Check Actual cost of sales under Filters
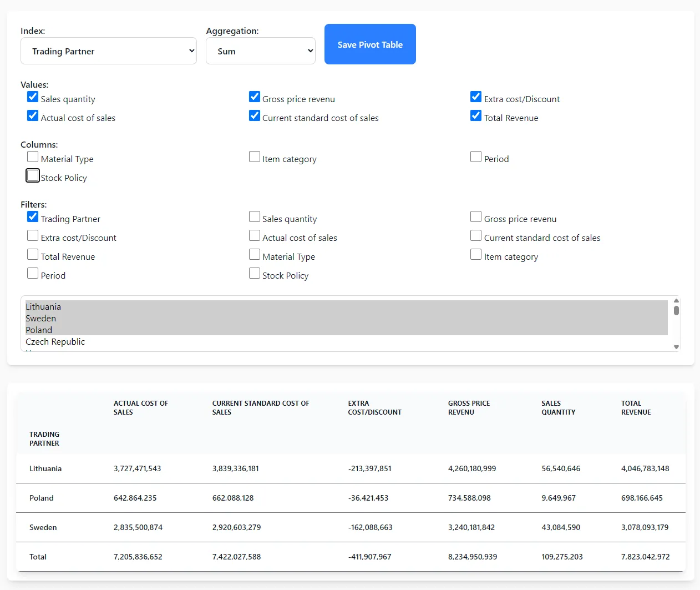Viewport: 700px width, 590px height. (255, 236)
